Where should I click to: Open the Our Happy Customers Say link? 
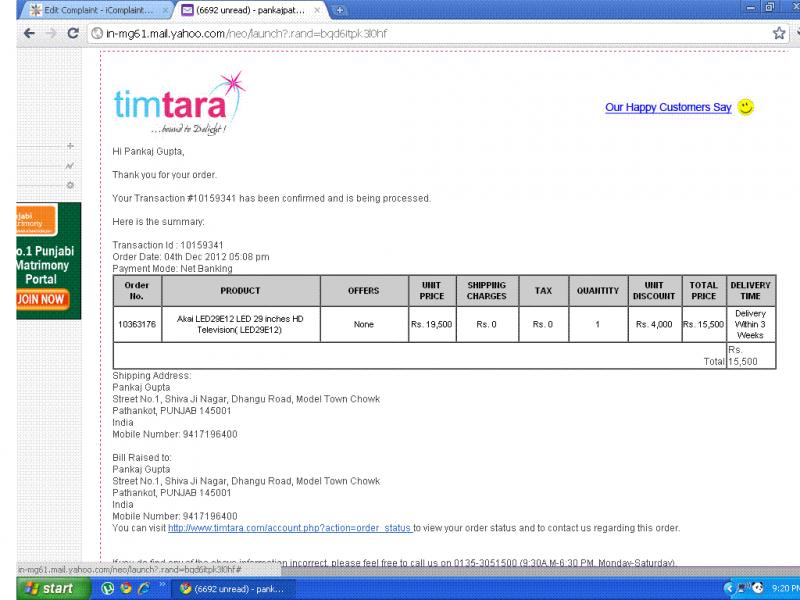(x=668, y=107)
